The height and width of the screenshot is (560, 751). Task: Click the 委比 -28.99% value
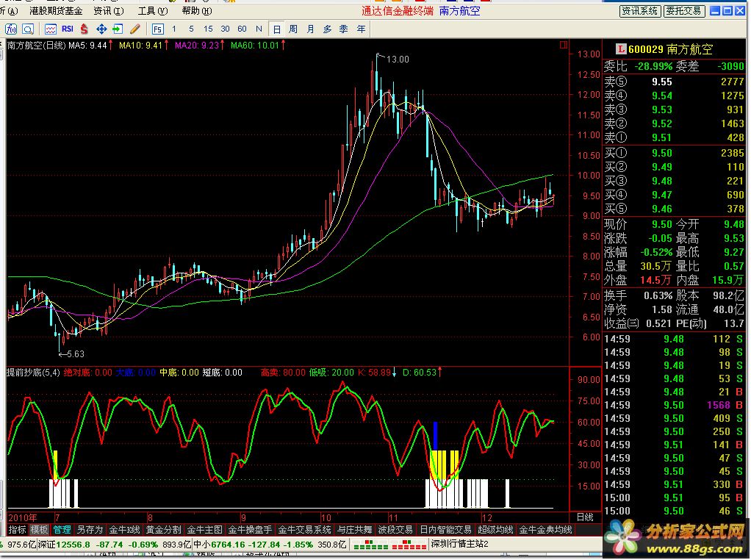click(x=653, y=67)
